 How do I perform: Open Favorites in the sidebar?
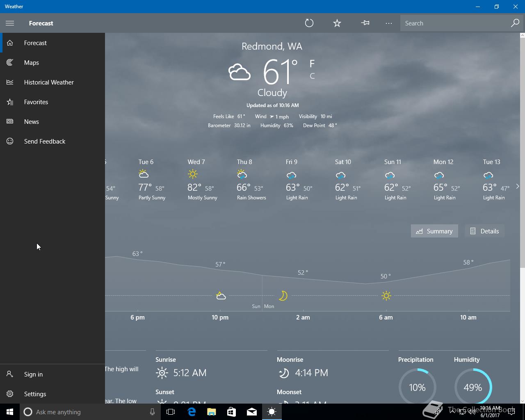[52, 102]
